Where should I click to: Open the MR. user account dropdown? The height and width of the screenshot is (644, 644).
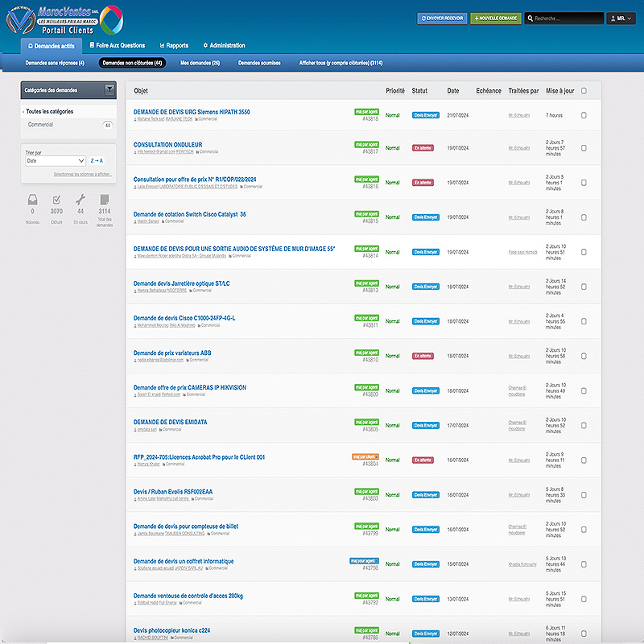click(620, 18)
